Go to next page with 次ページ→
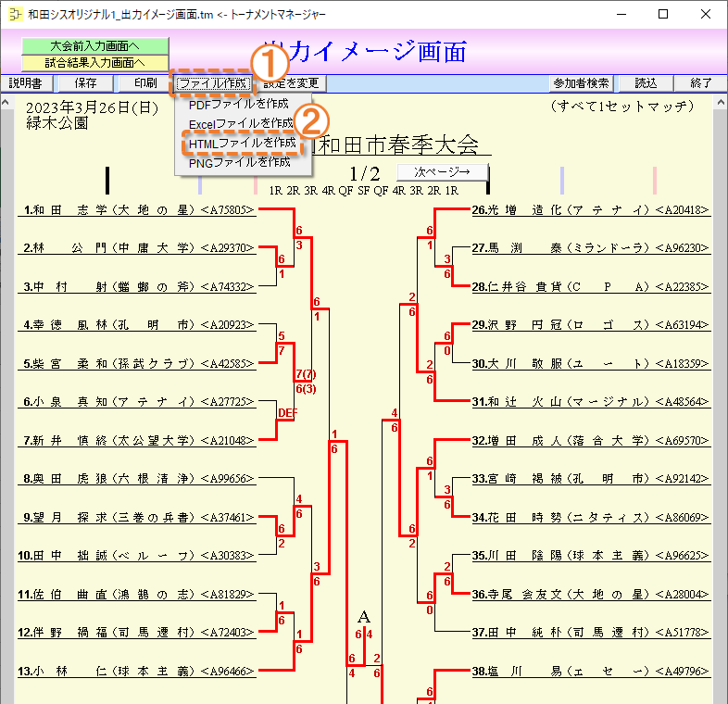728x704 pixels. coord(443,172)
